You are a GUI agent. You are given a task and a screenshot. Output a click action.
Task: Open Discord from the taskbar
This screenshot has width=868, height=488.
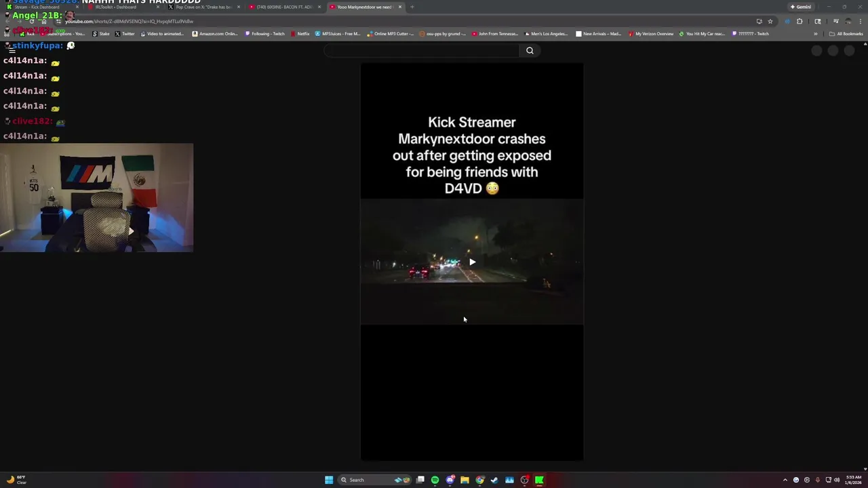click(450, 480)
